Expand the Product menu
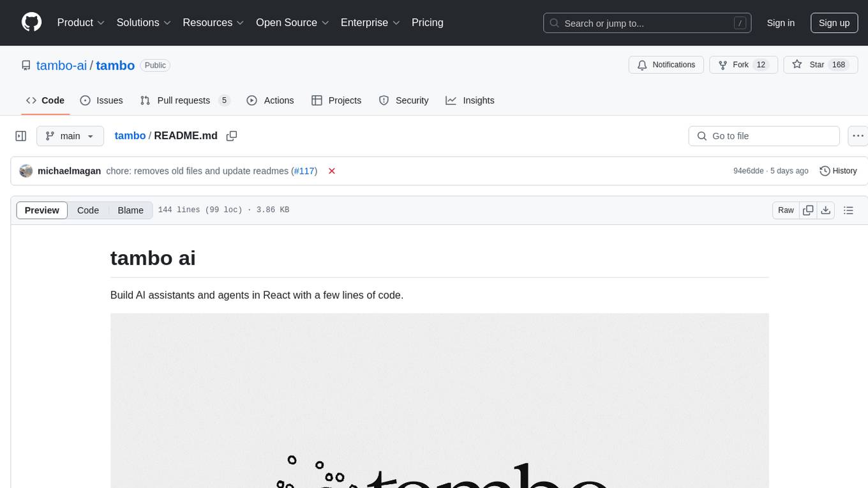 (81, 22)
